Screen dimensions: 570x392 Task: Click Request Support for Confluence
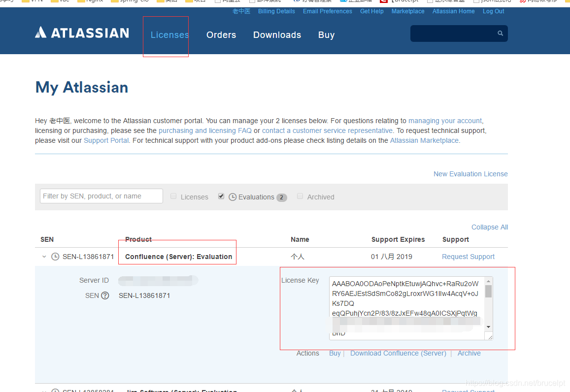pyautogui.click(x=468, y=257)
